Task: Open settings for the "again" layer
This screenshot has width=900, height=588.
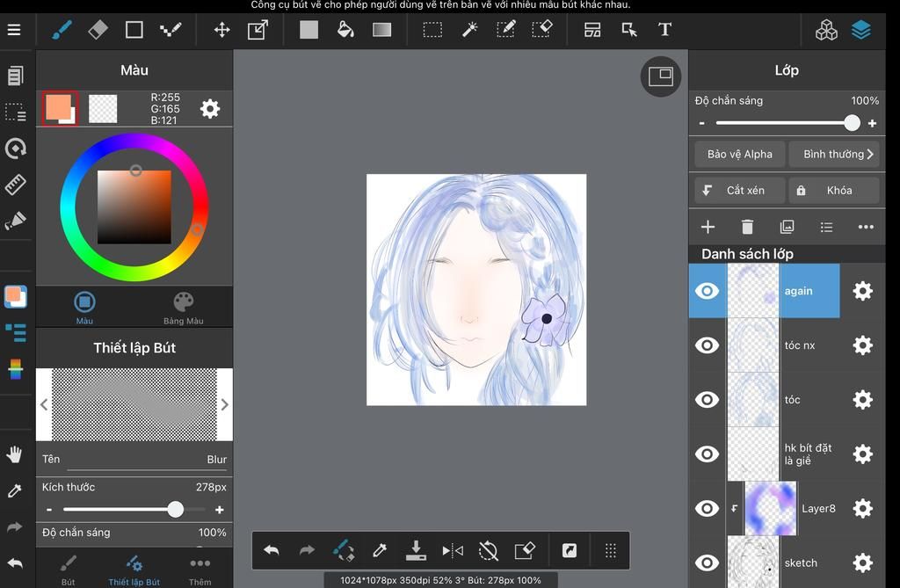Action: [863, 291]
